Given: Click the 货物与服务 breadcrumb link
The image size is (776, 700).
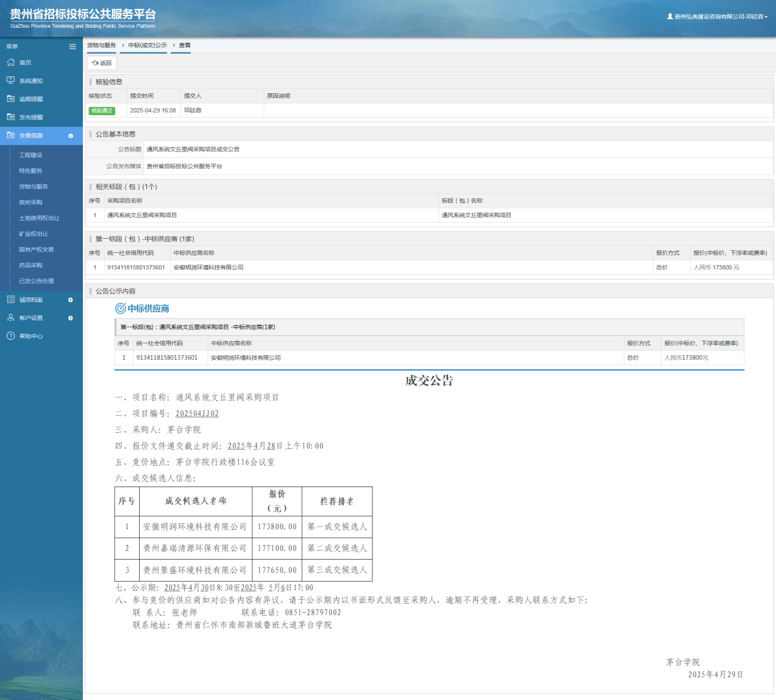Looking at the screenshot, I should [102, 46].
